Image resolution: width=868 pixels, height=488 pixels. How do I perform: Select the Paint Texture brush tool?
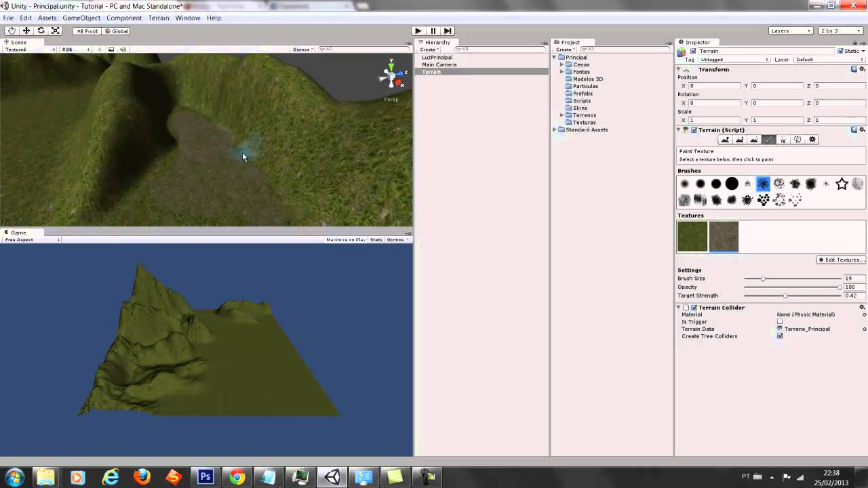(768, 140)
